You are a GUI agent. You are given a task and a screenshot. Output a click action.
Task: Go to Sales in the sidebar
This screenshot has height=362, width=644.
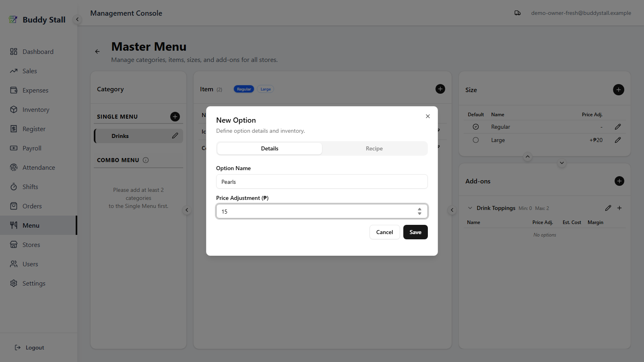pos(38,71)
